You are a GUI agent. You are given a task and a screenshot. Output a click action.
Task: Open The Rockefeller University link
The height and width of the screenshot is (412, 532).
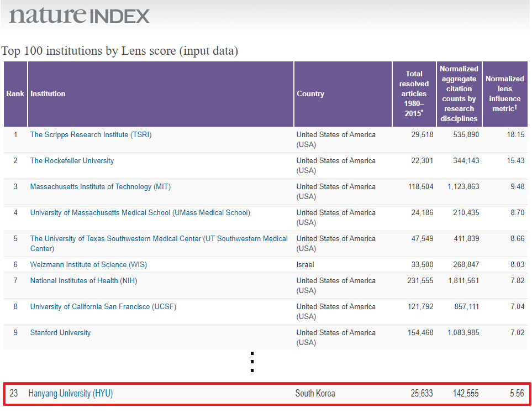tap(72, 161)
